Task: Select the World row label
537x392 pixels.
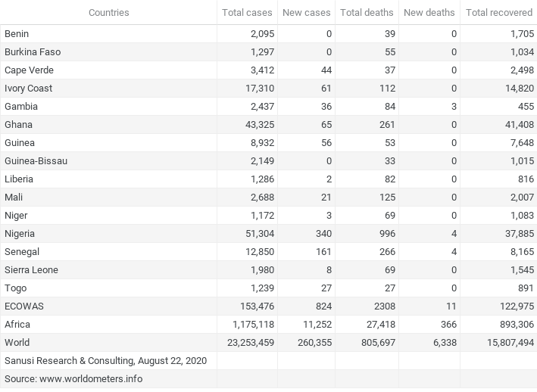Action: click(17, 343)
